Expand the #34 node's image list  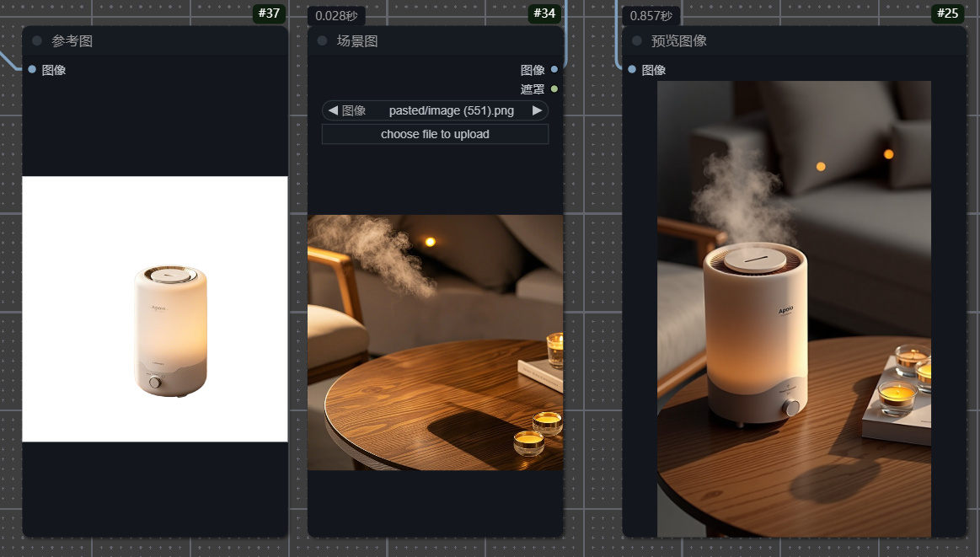(433, 110)
